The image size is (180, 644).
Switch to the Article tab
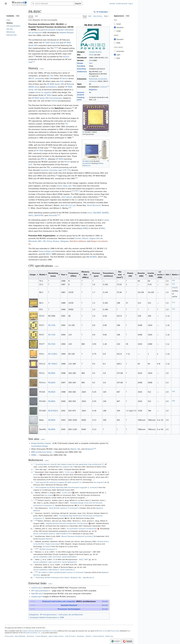(31, 16)
